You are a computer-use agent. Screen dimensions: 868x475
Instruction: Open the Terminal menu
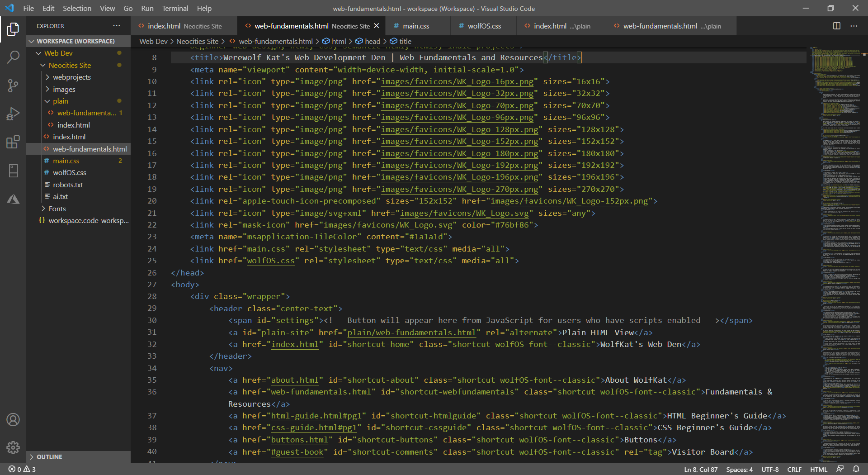(x=175, y=8)
